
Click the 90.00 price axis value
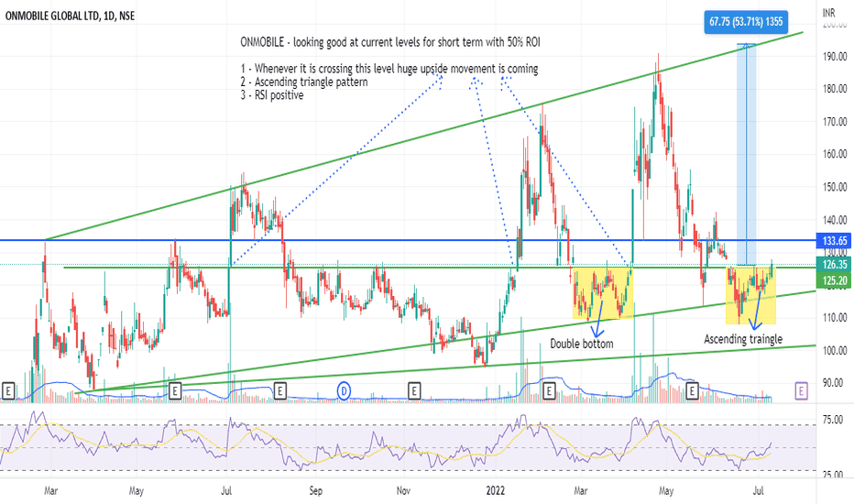tap(833, 383)
